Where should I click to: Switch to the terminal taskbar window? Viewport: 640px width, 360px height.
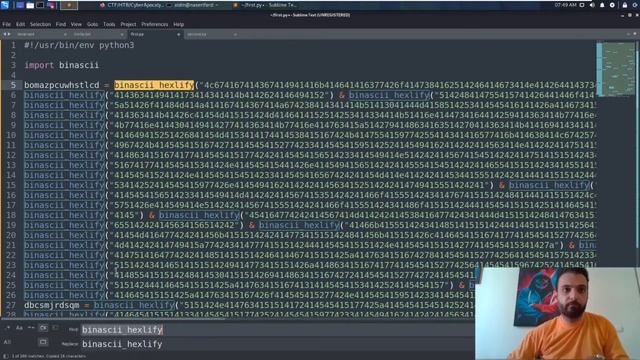tap(192, 5)
